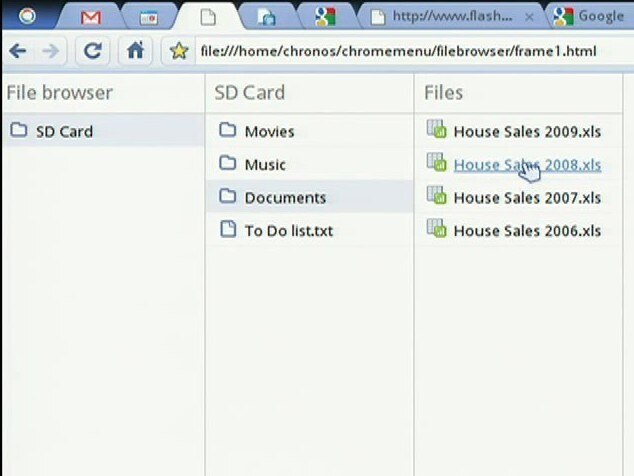Open the Music folder
This screenshot has width=634, height=476.
310,164
